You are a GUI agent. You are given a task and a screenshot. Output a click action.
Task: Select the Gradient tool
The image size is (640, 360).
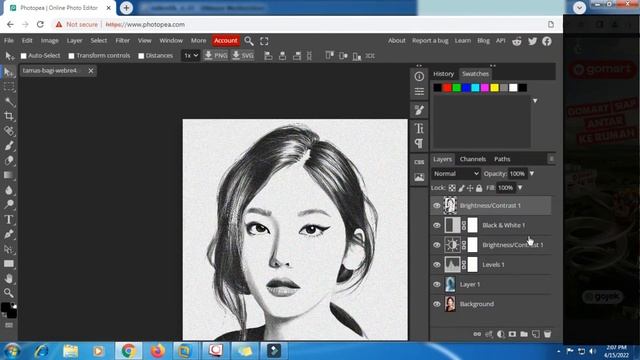(x=9, y=175)
